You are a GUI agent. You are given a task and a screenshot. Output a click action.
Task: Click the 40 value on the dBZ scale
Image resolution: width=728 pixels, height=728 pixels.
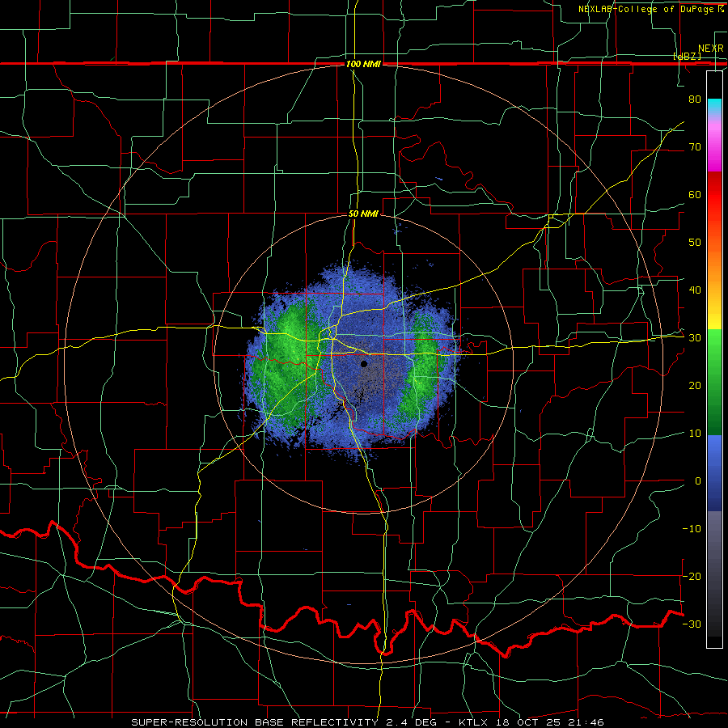pyautogui.click(x=695, y=290)
